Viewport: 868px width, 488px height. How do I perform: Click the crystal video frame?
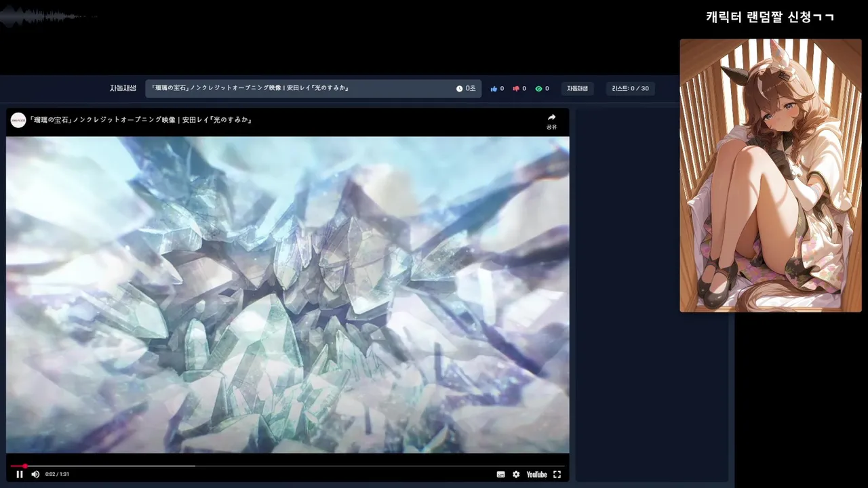[288, 295]
